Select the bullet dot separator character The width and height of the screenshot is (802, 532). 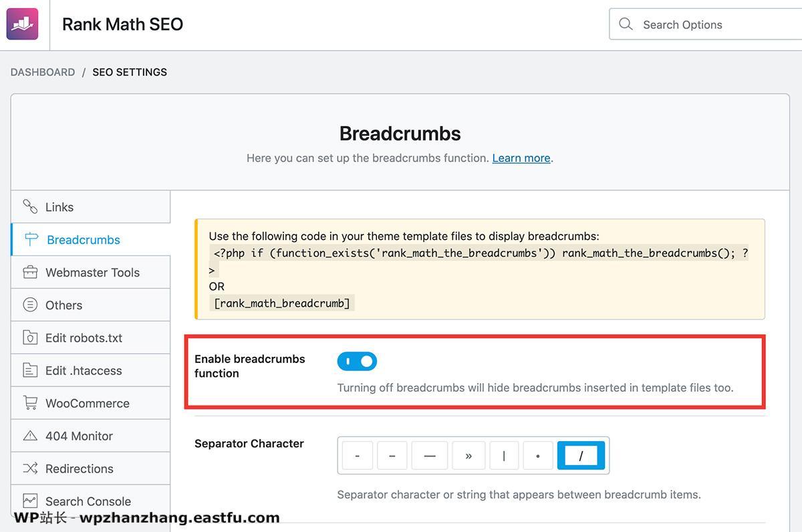538,456
